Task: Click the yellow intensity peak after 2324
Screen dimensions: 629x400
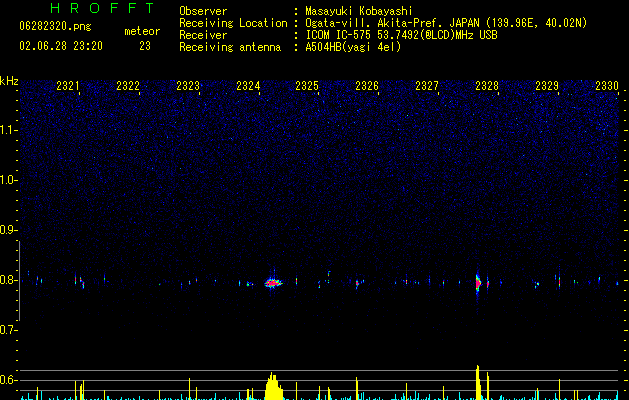Action: (274, 386)
